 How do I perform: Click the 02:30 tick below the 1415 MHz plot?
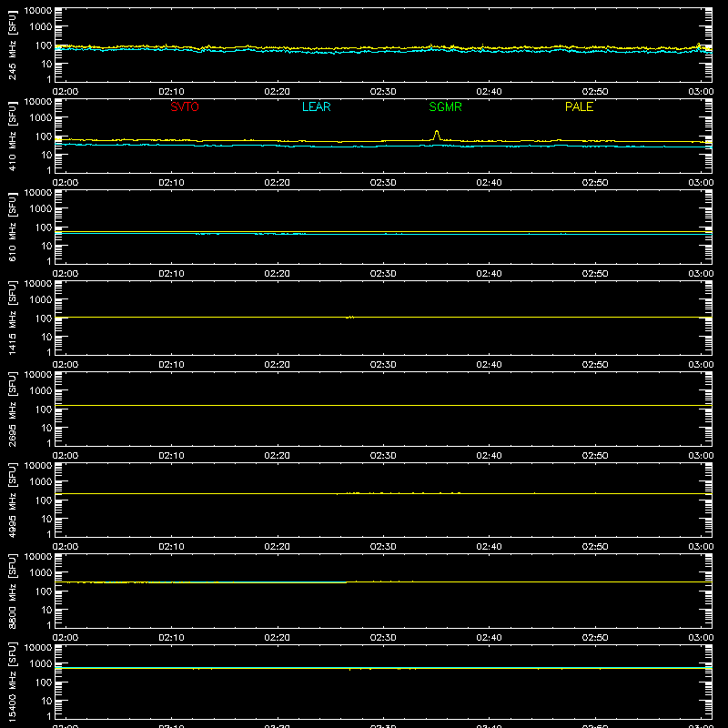pyautogui.click(x=383, y=365)
